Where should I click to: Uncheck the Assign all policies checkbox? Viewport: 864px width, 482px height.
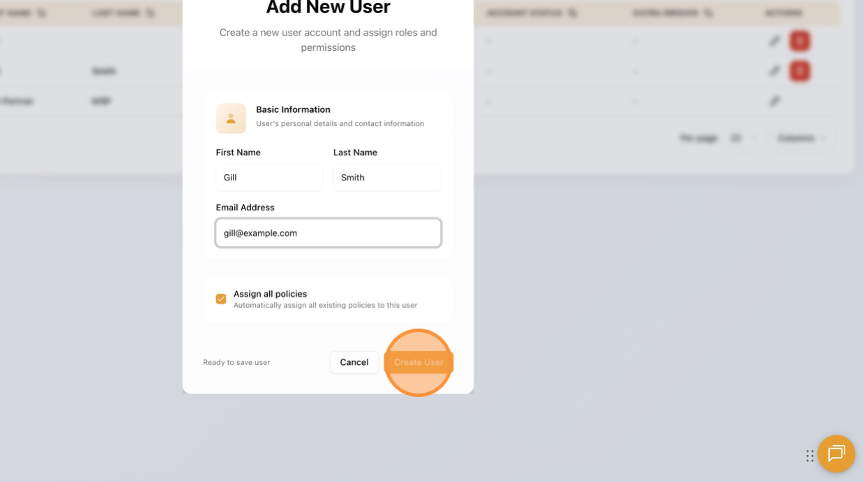coord(221,299)
